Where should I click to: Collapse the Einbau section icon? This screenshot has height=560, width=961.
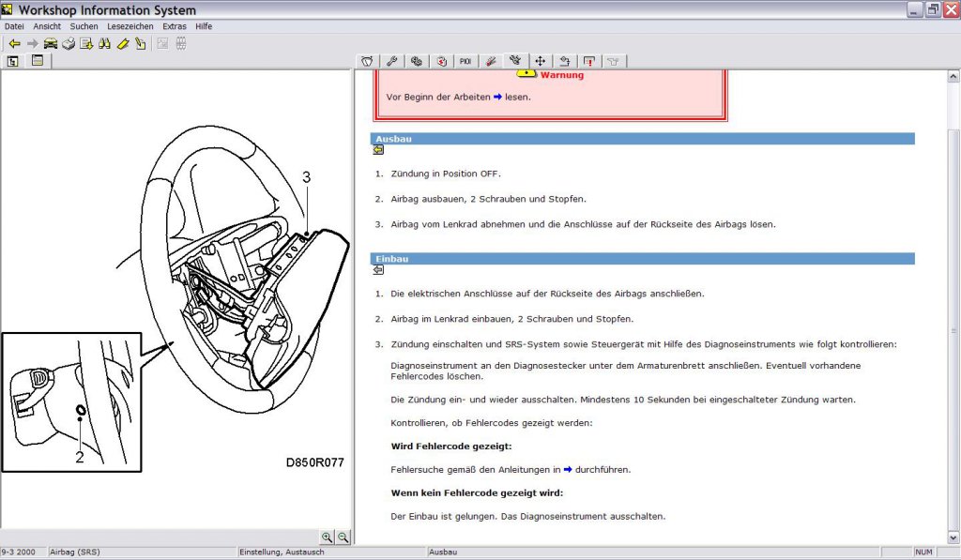click(378, 270)
